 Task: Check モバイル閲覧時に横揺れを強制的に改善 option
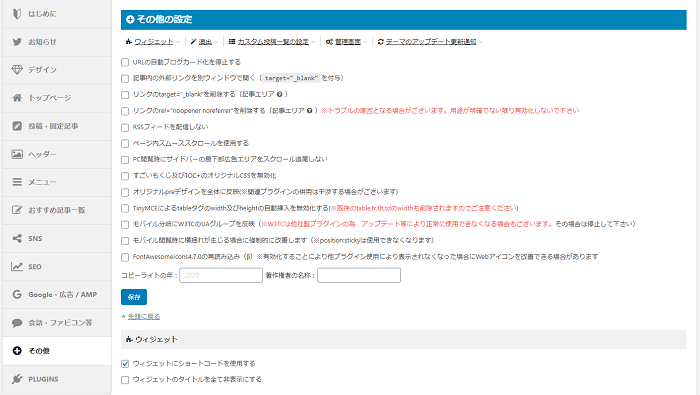(x=125, y=241)
